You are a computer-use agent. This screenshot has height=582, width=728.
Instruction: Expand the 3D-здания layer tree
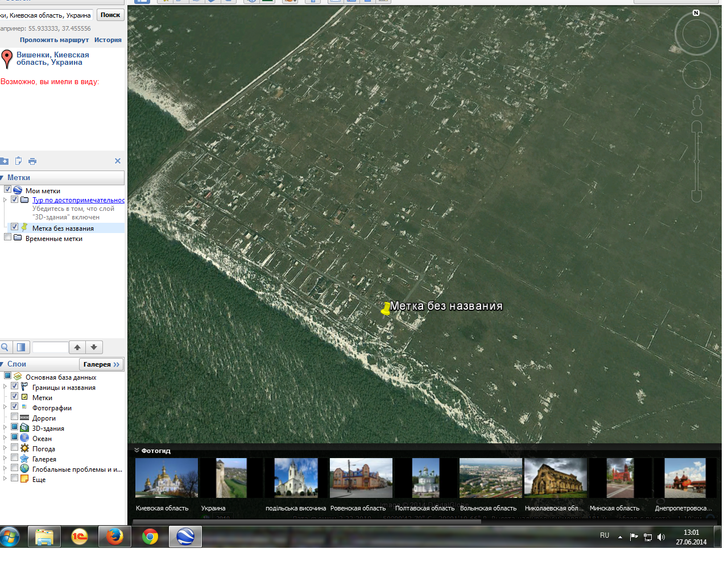tap(5, 427)
